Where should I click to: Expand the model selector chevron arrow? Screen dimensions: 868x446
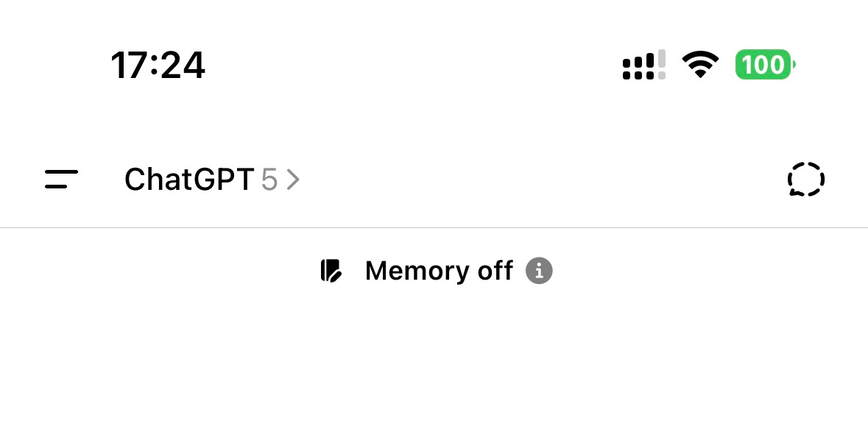coord(293,180)
